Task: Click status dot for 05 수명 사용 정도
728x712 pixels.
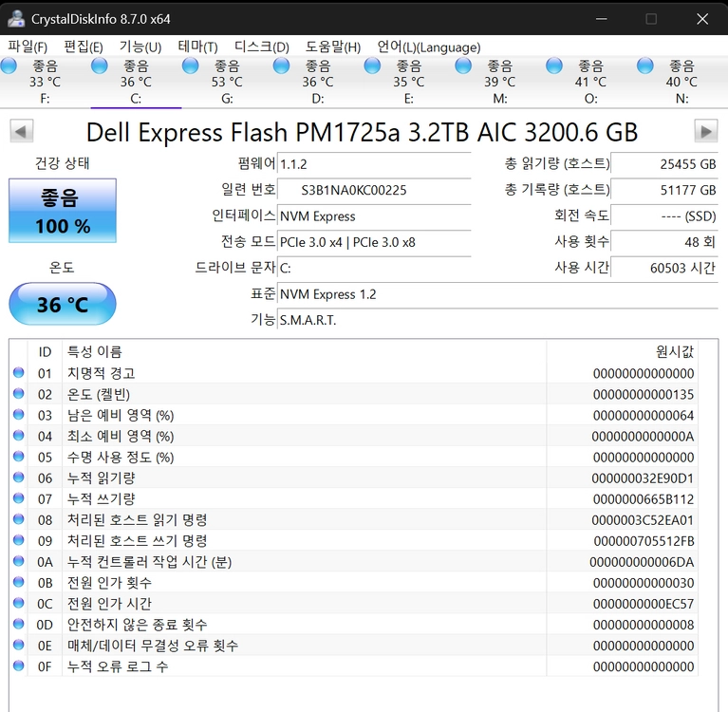Action: click(x=19, y=456)
